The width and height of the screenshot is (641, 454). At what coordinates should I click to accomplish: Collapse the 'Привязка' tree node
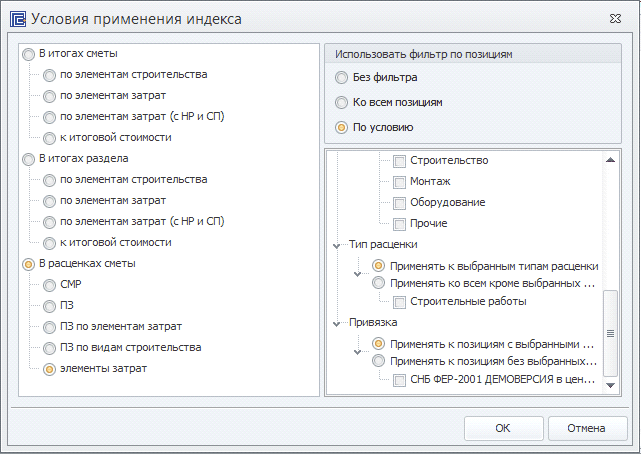337,324
